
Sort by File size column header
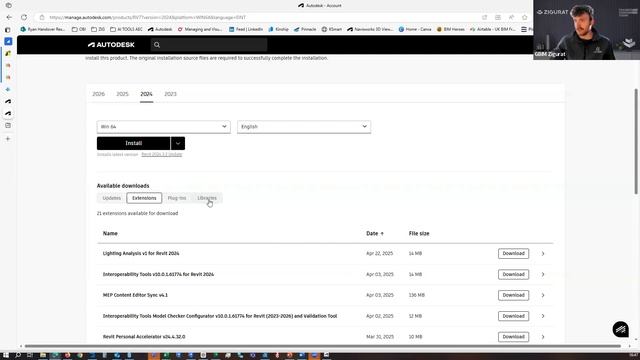coord(419,233)
